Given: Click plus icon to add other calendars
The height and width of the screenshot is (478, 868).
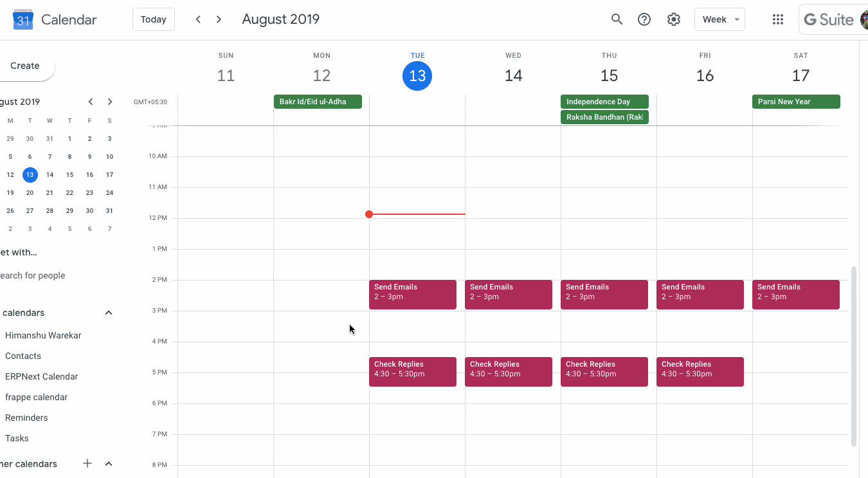Looking at the screenshot, I should pos(87,464).
